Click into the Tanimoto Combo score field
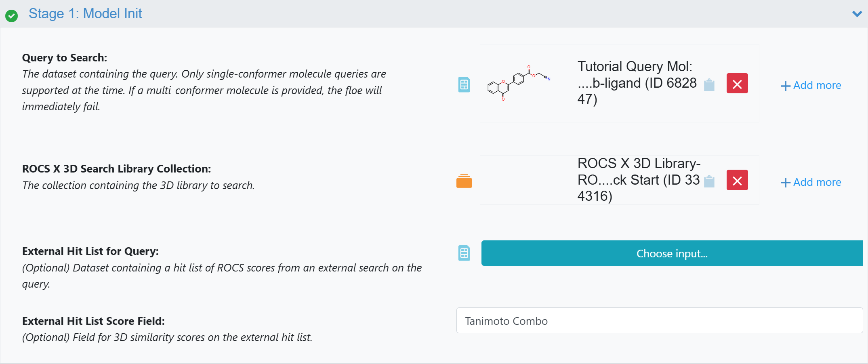868x364 pixels. coord(659,321)
